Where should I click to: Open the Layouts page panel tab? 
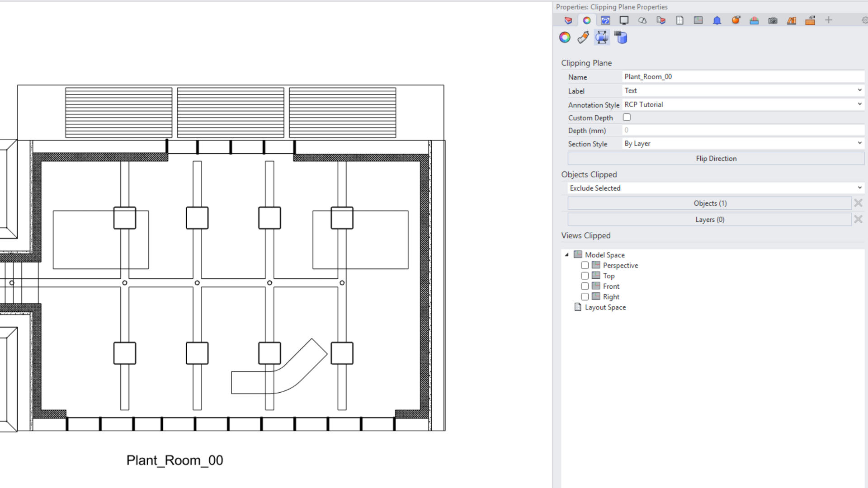click(679, 20)
